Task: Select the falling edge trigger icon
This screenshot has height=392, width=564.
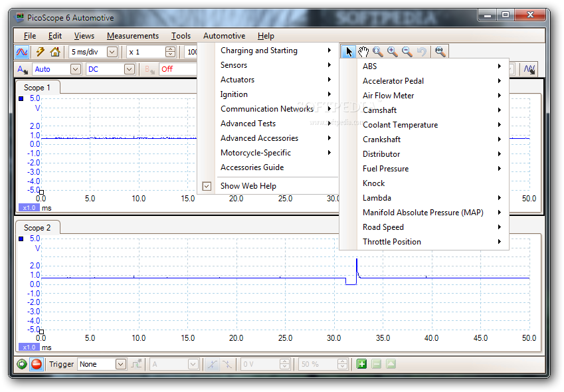Action: pyautogui.click(x=227, y=364)
